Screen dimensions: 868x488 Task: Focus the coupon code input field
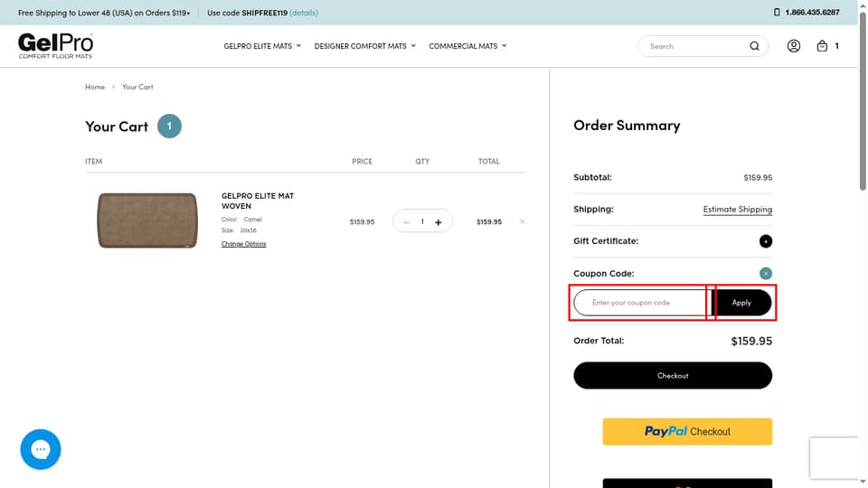coord(642,303)
